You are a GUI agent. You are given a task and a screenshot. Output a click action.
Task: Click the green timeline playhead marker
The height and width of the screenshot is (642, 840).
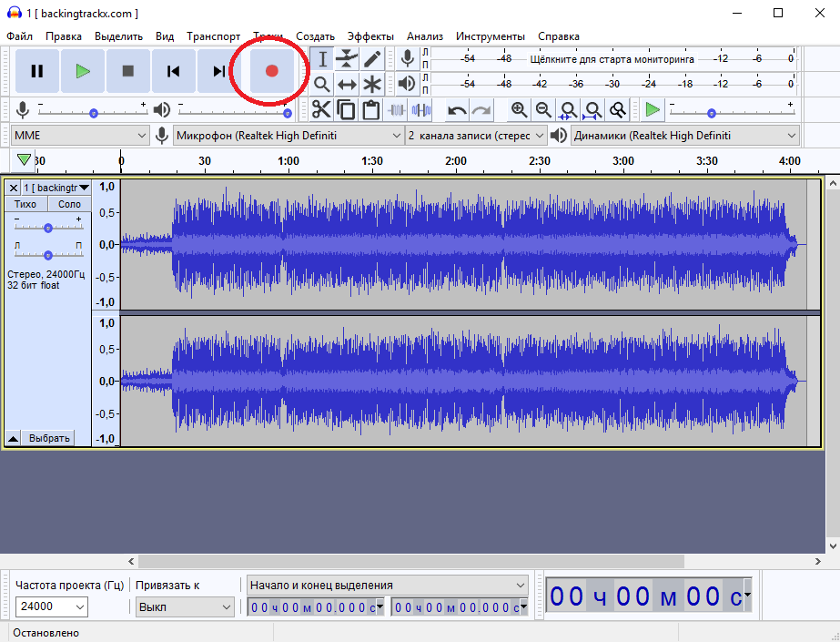(24, 159)
